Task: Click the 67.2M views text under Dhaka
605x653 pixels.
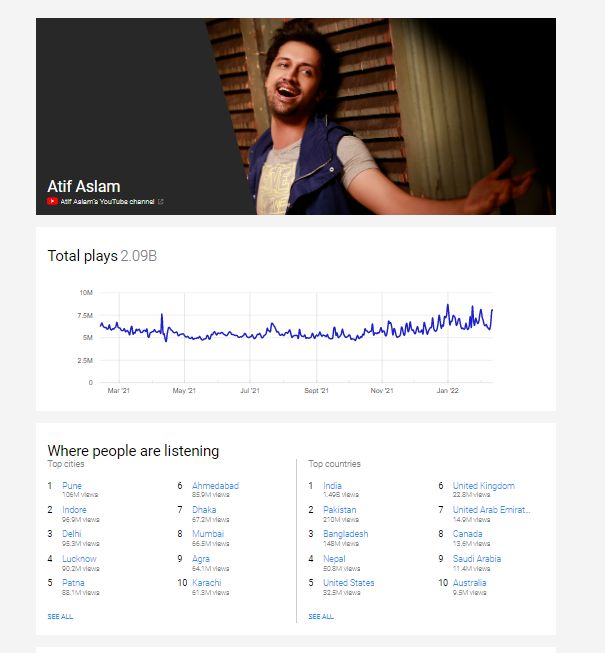Action: click(211, 520)
